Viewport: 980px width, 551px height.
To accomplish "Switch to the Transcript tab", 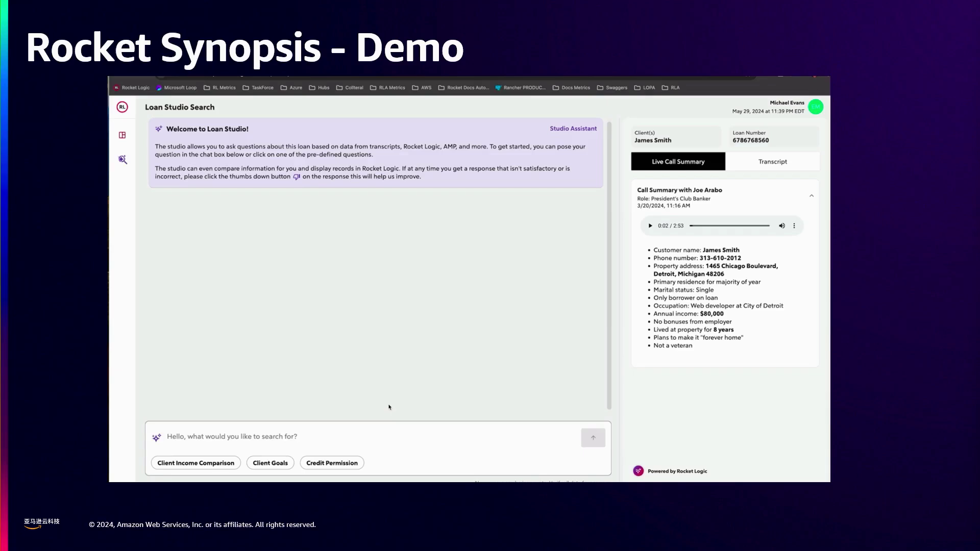I will click(x=772, y=162).
